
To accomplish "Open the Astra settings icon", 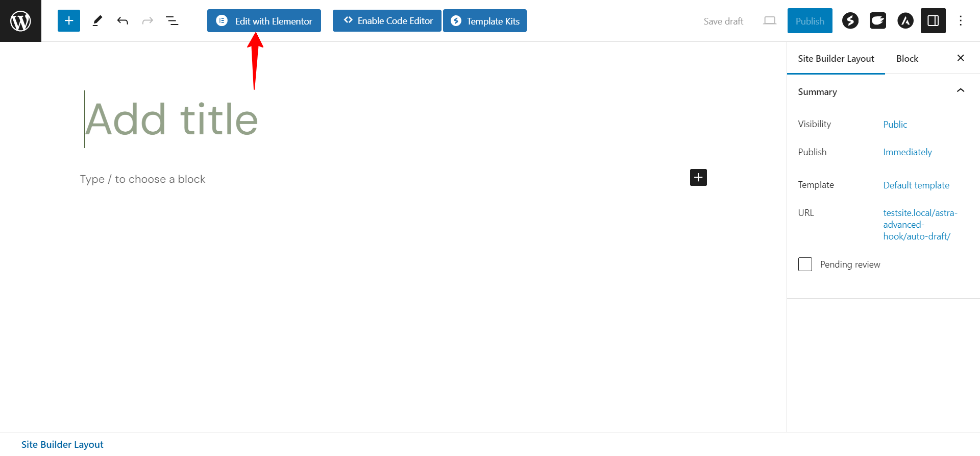I will (905, 21).
